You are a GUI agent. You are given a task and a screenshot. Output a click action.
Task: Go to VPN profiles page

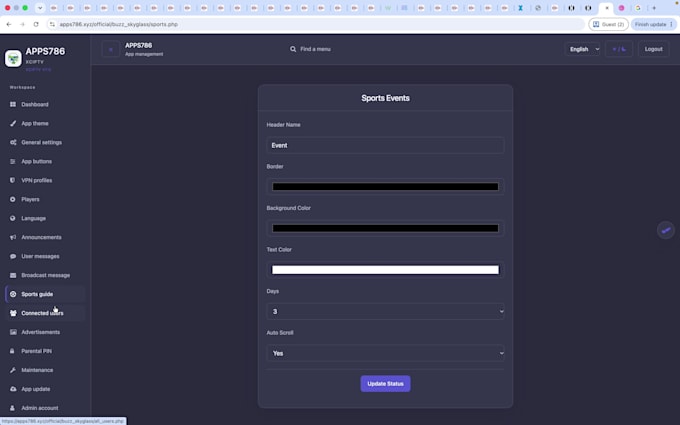point(45,180)
